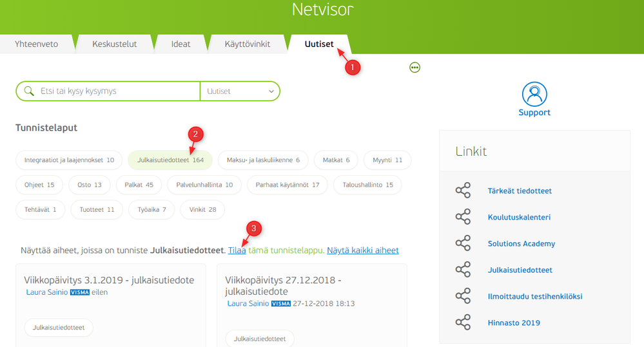
Task: Click the Tilaa subscribe link
Action: 237,250
